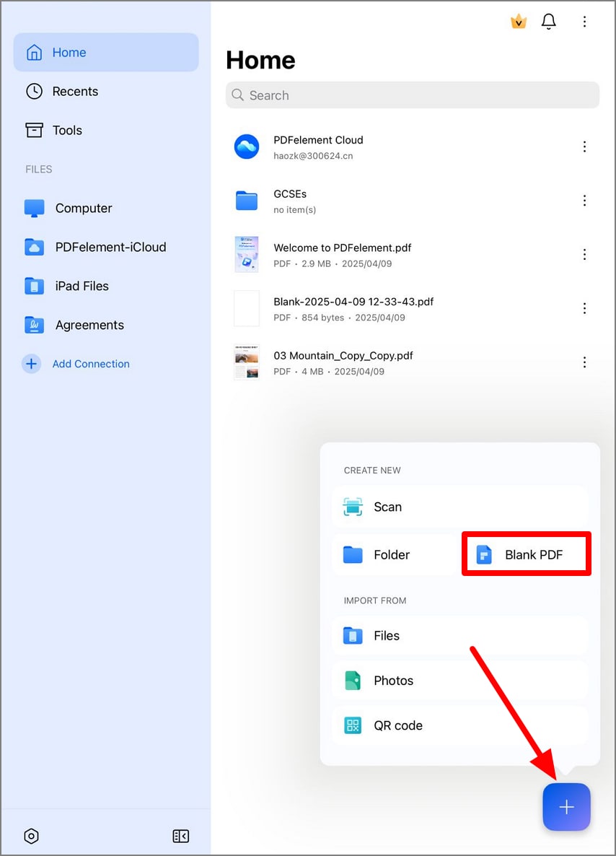Click the Computer monitor icon
This screenshot has height=856, width=616.
tap(35, 208)
